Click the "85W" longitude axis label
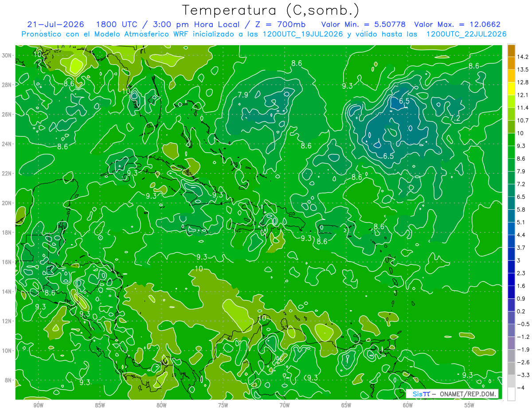Viewport: 532px width, 411px height. pyautogui.click(x=100, y=405)
